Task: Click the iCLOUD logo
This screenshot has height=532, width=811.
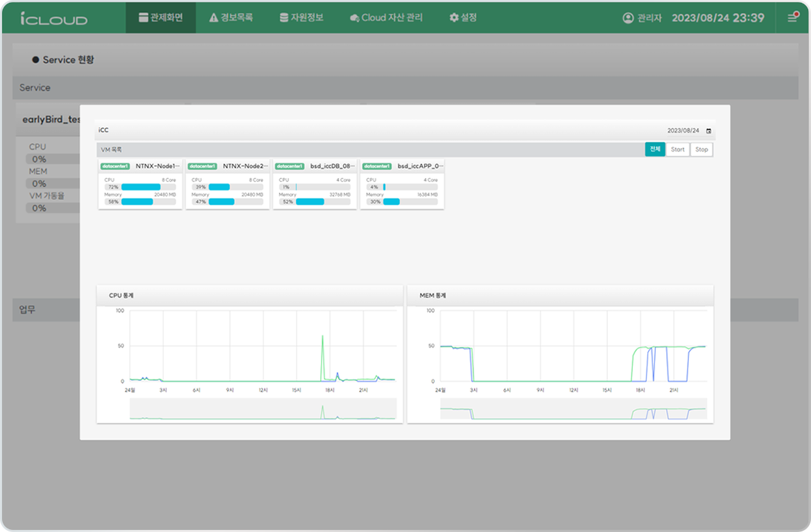Action: pos(54,18)
